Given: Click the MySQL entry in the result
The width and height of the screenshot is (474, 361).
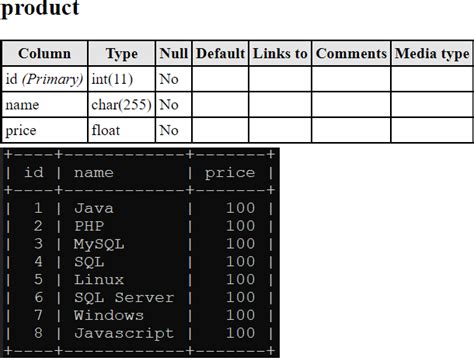Looking at the screenshot, I should pos(99,244).
